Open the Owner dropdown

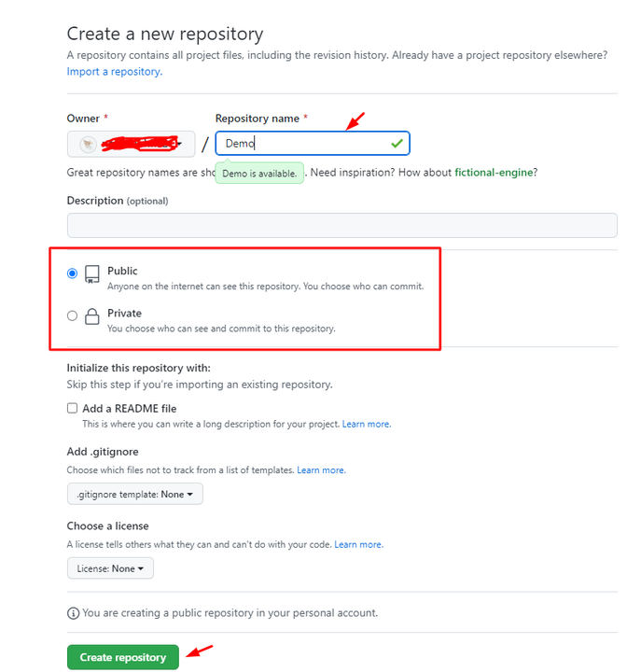coord(132,144)
